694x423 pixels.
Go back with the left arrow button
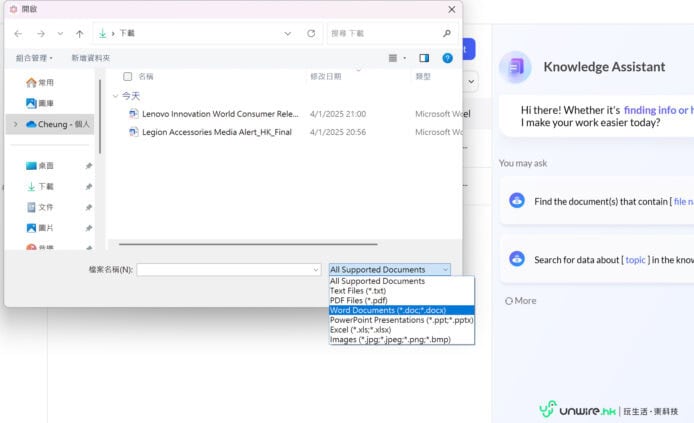coord(18,34)
